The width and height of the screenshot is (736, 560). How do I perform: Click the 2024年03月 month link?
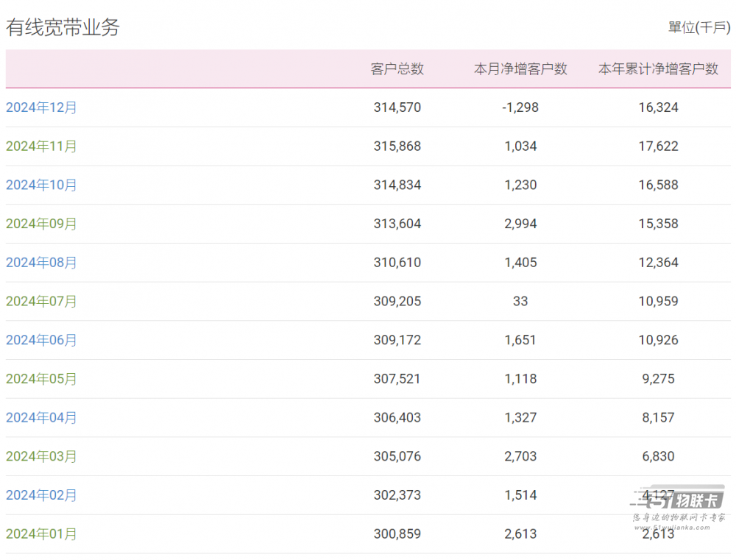click(x=41, y=456)
